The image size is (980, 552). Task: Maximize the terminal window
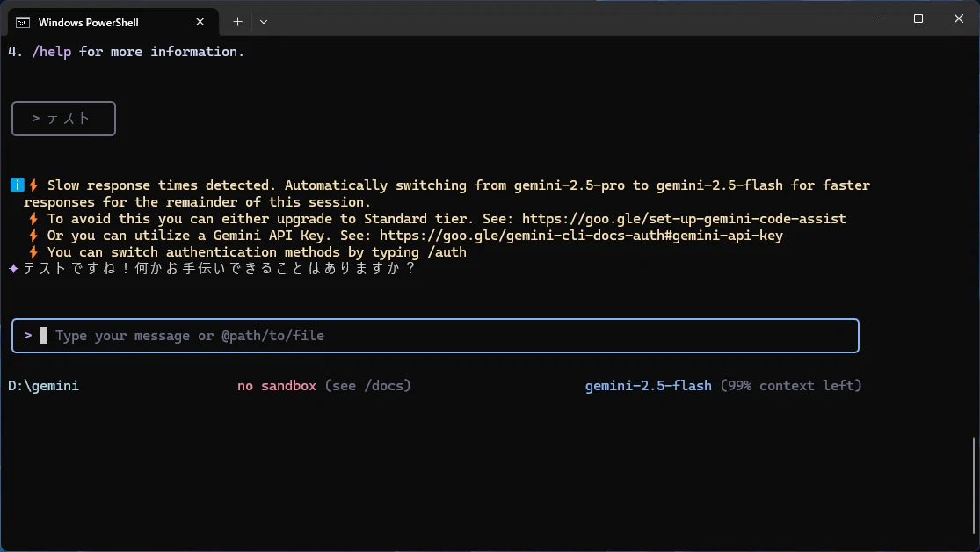click(x=918, y=18)
